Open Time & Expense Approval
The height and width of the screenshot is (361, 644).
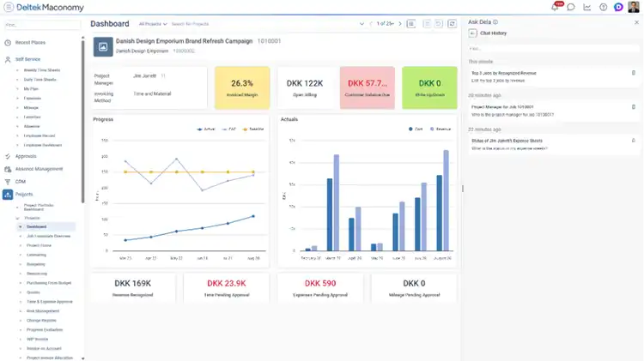pyautogui.click(x=49, y=302)
